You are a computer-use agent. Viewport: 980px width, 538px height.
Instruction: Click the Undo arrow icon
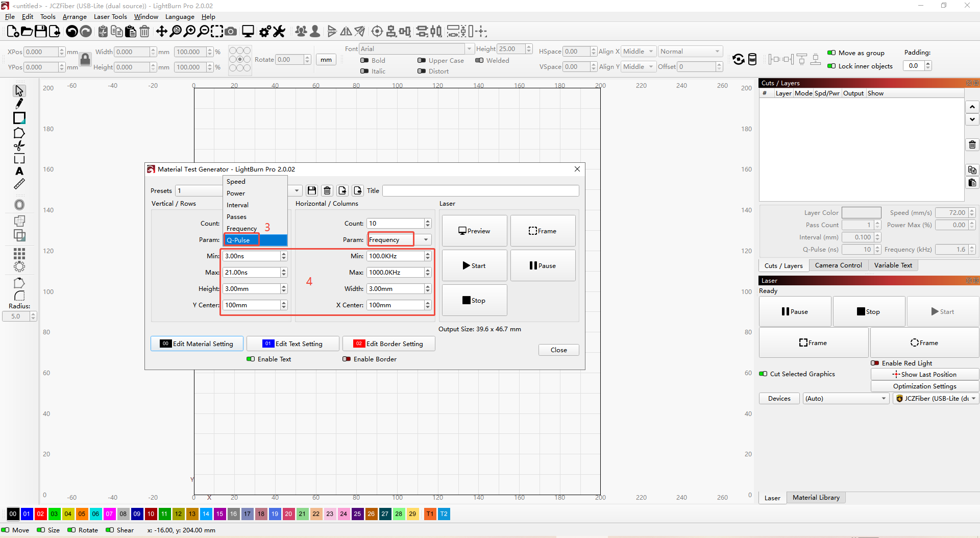[x=72, y=32]
